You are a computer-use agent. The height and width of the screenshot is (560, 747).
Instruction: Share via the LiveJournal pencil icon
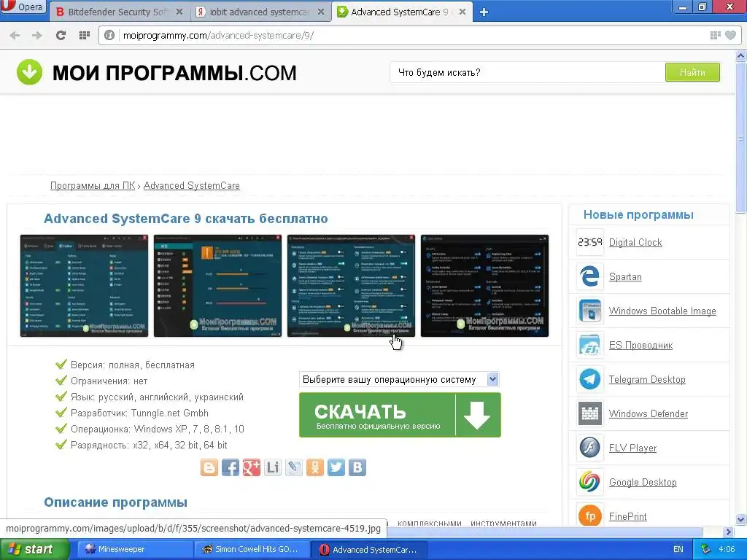pos(293,467)
